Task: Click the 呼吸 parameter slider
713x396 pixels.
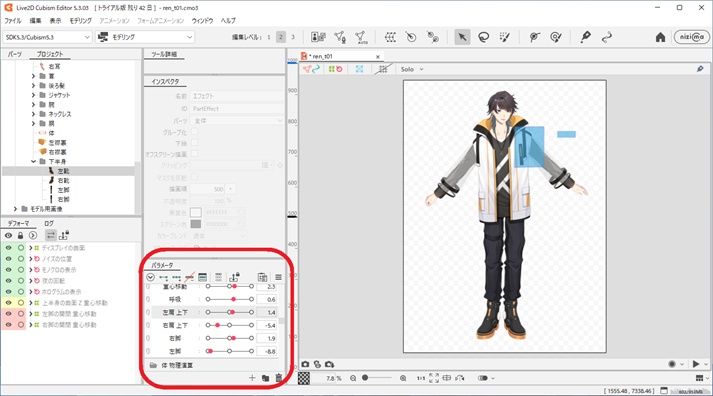Action: pos(230,299)
